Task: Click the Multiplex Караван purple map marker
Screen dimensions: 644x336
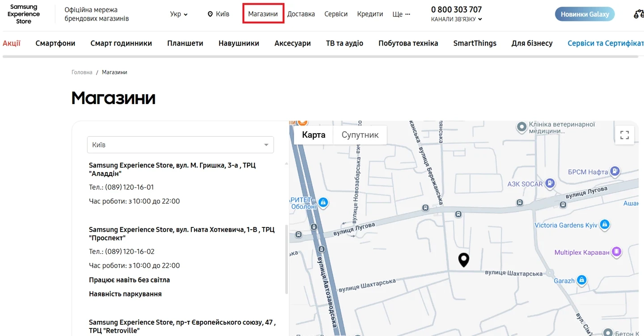Action: click(x=617, y=252)
